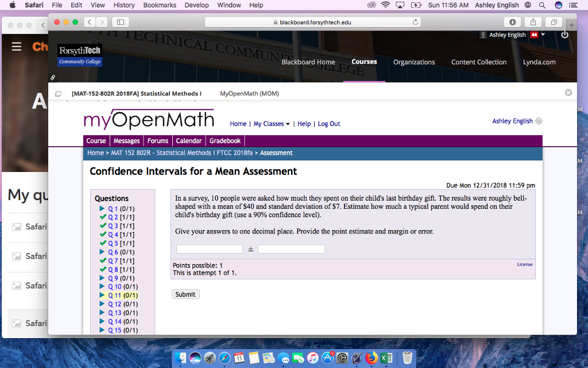Close the MyOpenMath content frame
Screen dimensions: 588x368
coord(568,93)
